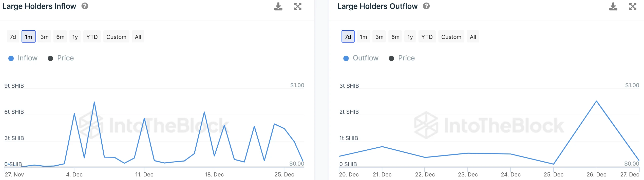Expand Outflow chart to fullscreen

633,7
